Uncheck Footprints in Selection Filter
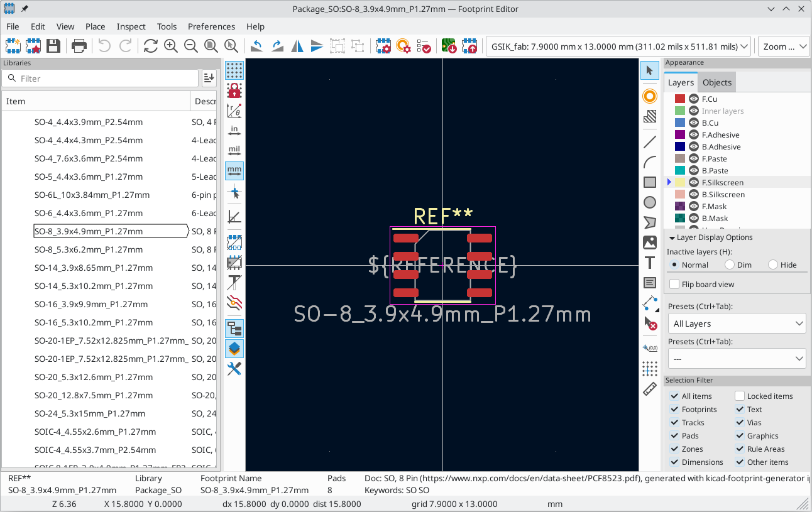Image resolution: width=812 pixels, height=512 pixels. (x=675, y=410)
